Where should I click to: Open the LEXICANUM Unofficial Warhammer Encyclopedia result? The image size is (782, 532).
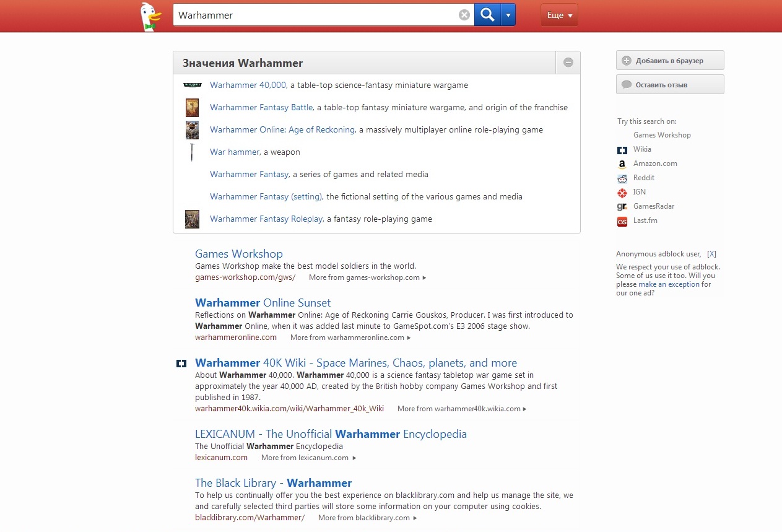[331, 434]
